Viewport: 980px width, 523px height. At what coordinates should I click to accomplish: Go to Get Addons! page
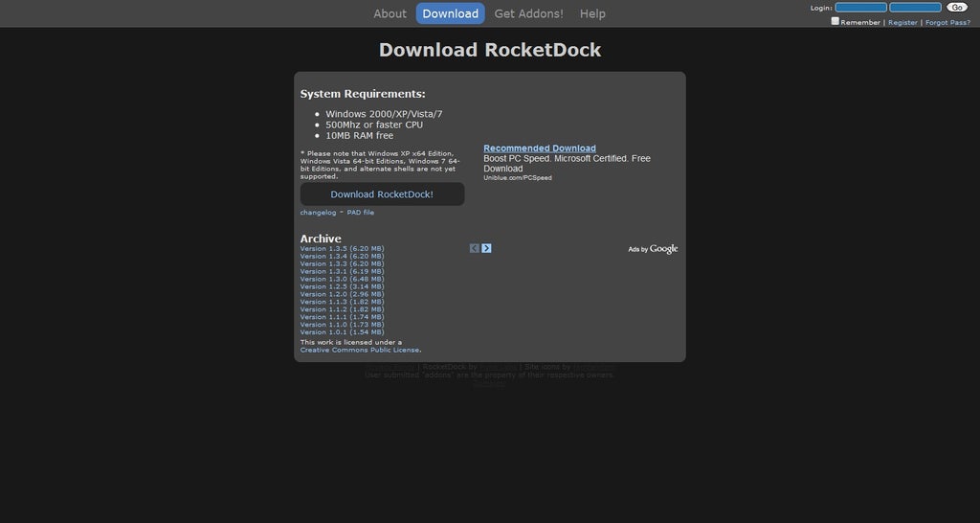tap(528, 13)
